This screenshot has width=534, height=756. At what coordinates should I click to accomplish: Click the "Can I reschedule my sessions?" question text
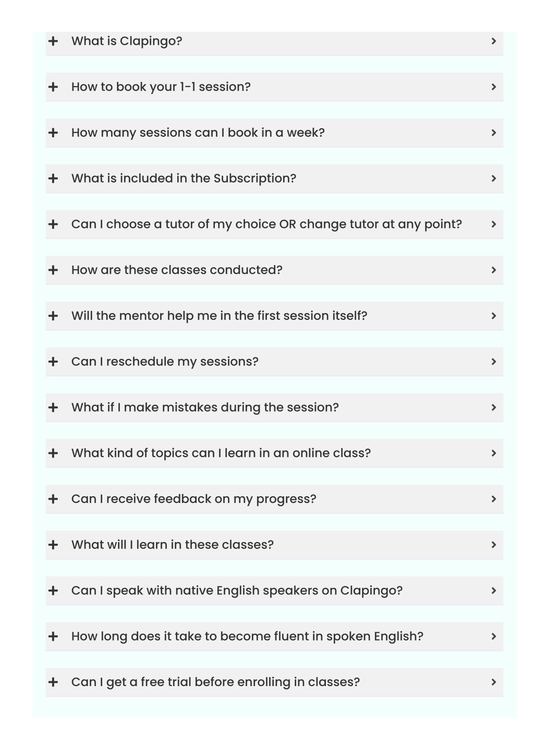[x=165, y=362]
